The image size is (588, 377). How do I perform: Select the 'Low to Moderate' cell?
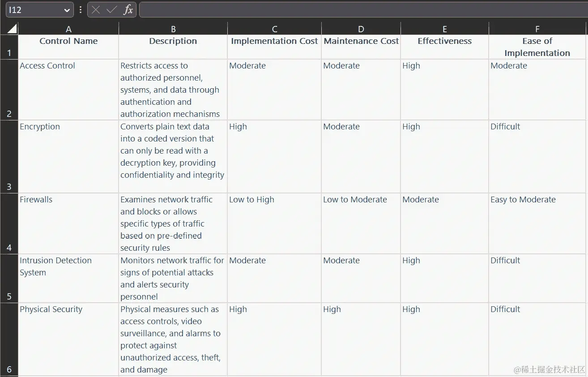click(361, 224)
